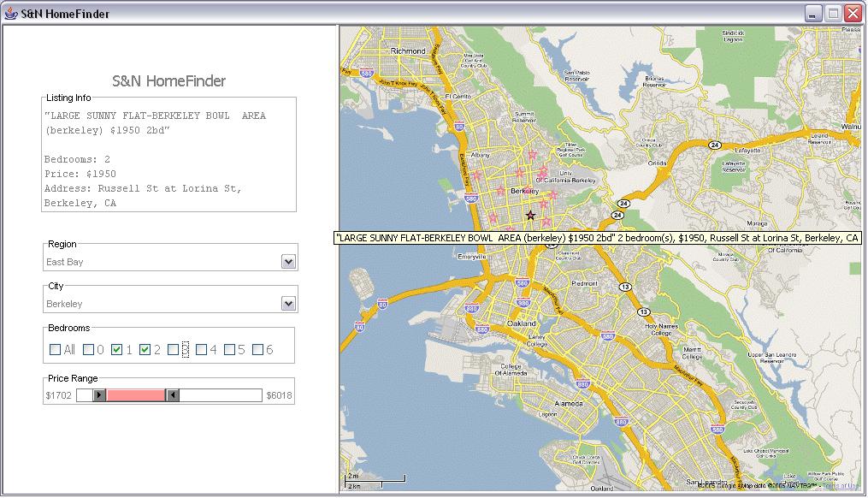The image size is (868, 498).
Task: Click the Emeryville label on the map
Action: [x=472, y=257]
